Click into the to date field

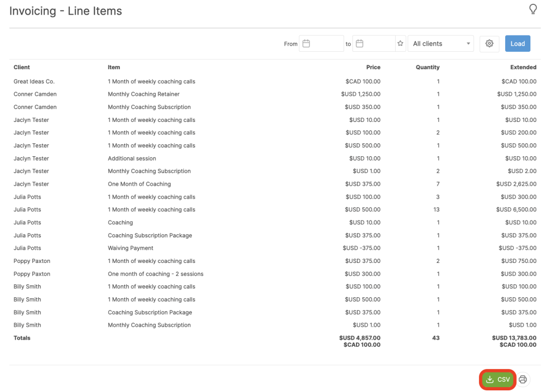tap(374, 44)
